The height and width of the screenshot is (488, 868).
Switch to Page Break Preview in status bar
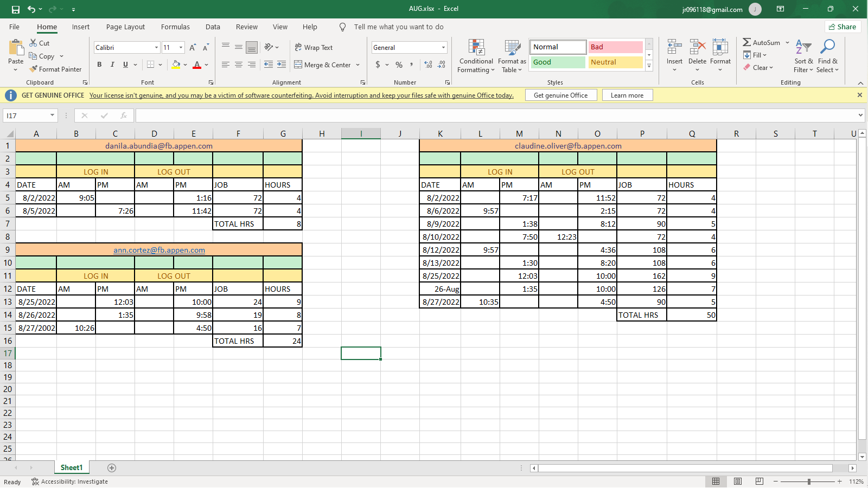[759, 481]
